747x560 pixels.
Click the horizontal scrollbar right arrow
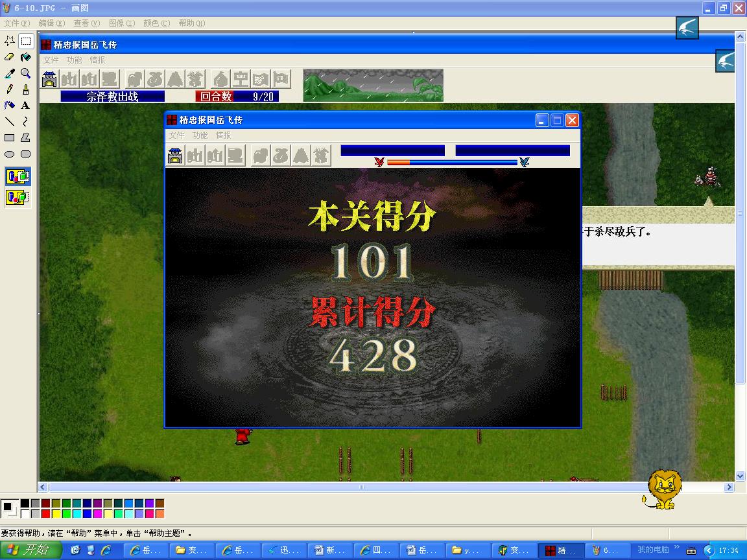tap(729, 487)
